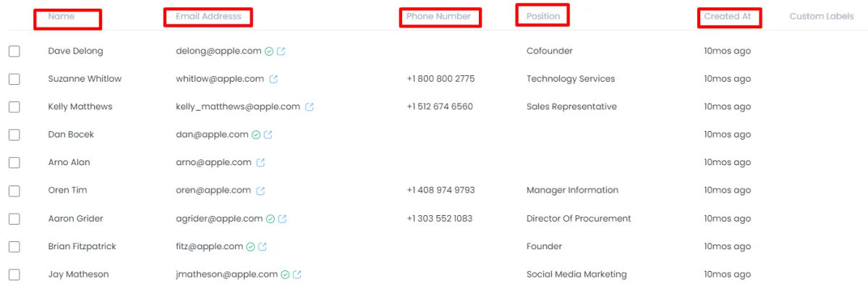Open external link icon beside delong@apple.com

[x=281, y=51]
